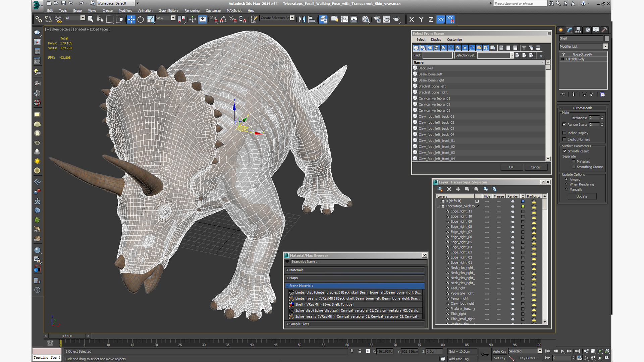Click the Render Production teapot icon
644x362 pixels.
coord(396,19)
